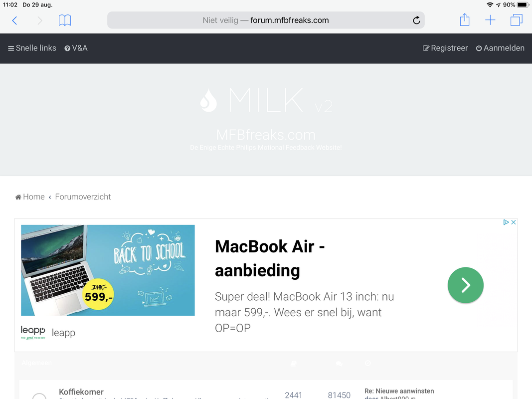Go back using Safari's back arrow
The image size is (532, 399).
pos(14,20)
